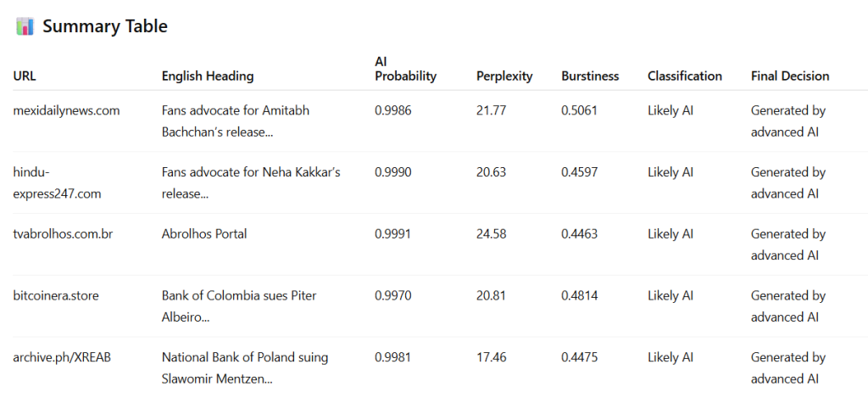Select the National Bank of Poland heading

[245, 368]
